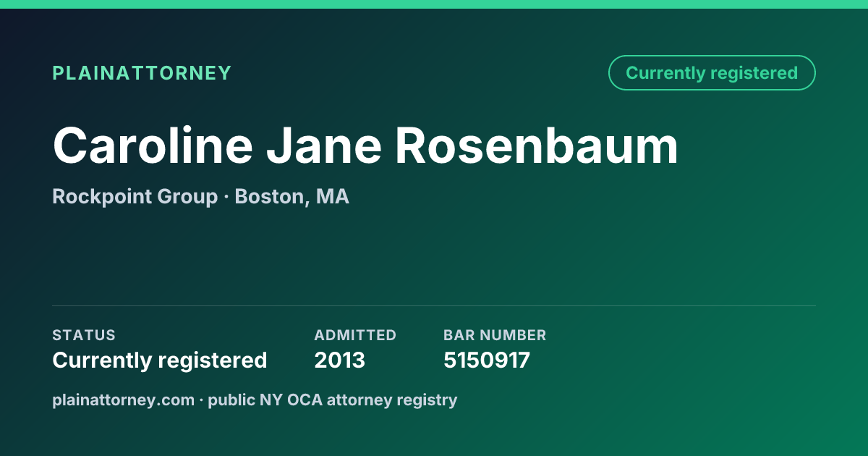Click the PLAINATTORNEY brand logo text

[142, 73]
